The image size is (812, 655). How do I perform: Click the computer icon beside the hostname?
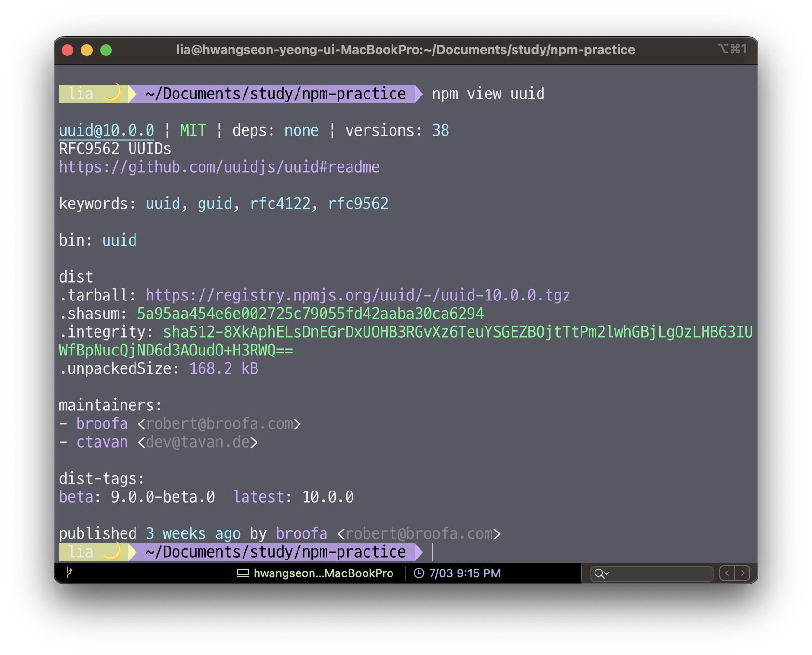pos(243,573)
